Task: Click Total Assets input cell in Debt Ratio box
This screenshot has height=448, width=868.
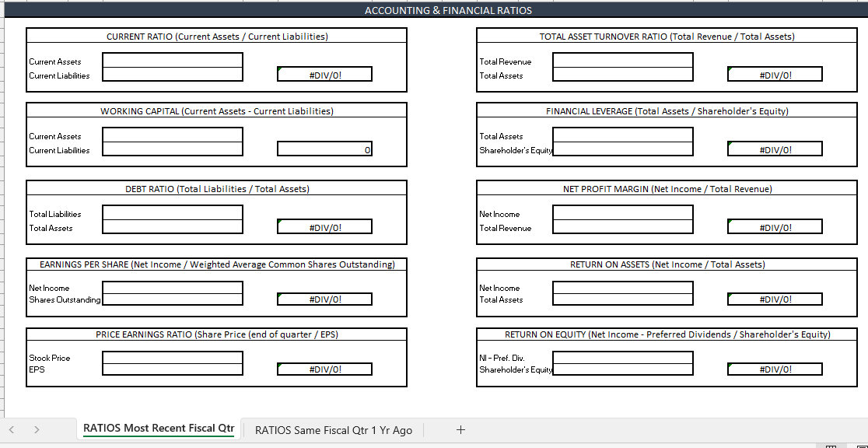Action: (x=173, y=226)
